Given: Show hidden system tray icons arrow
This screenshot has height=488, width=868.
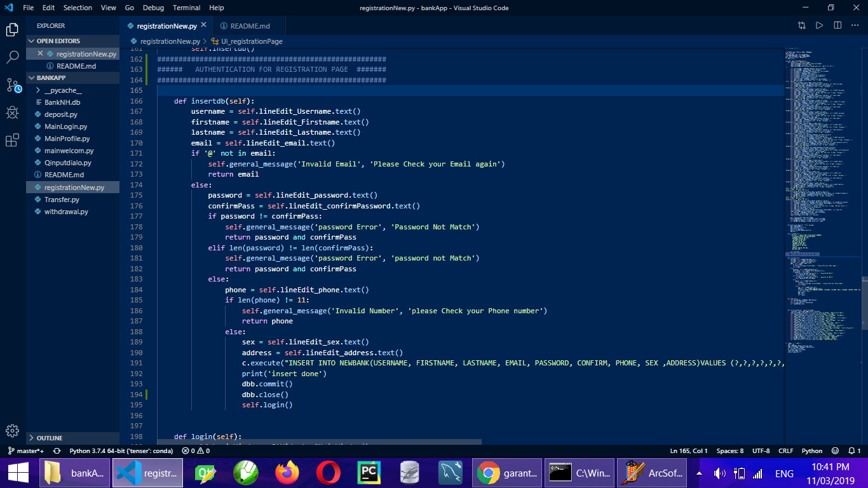Looking at the screenshot, I should (700, 473).
